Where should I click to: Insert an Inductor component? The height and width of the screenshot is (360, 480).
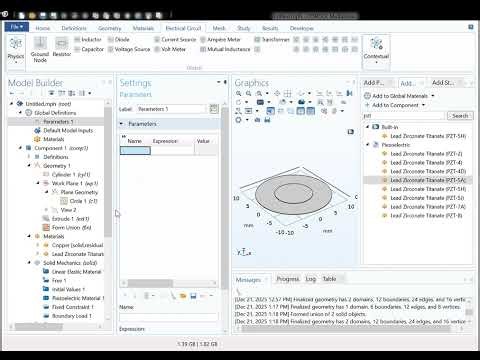tap(88, 39)
